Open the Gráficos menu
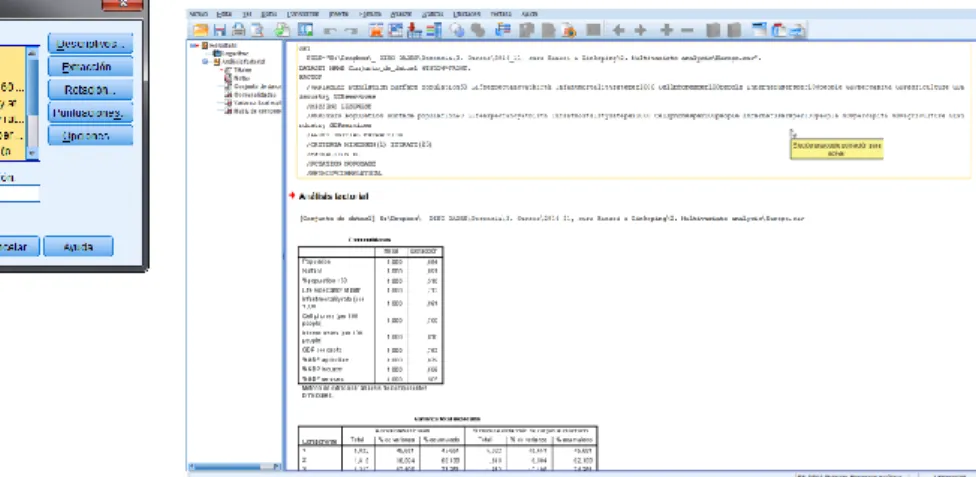976x477 pixels. (x=432, y=14)
